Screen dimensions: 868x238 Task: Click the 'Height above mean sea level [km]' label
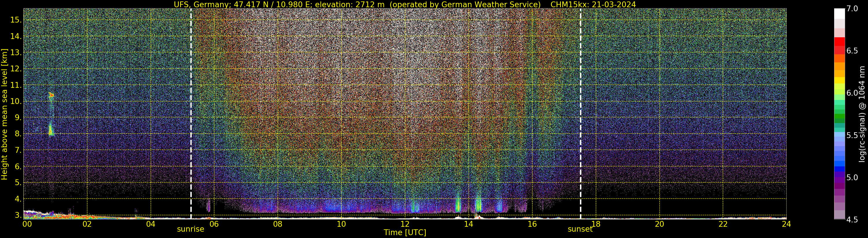pos(4,114)
